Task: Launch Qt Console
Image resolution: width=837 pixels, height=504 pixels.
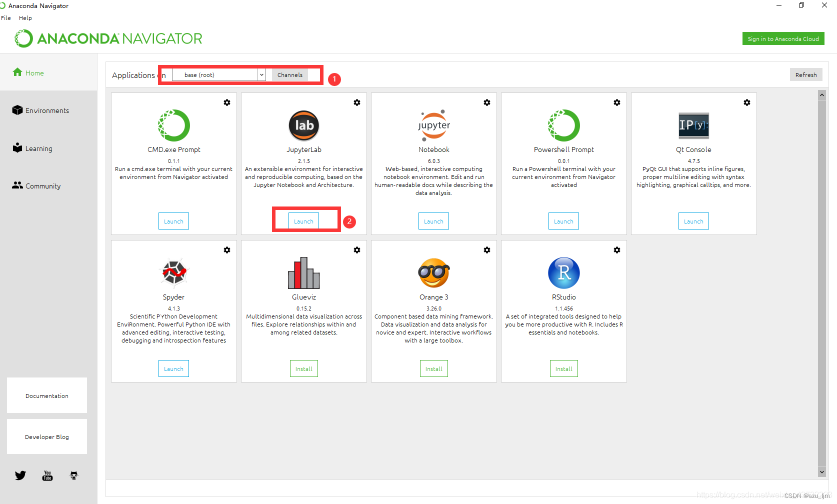Action: [694, 221]
